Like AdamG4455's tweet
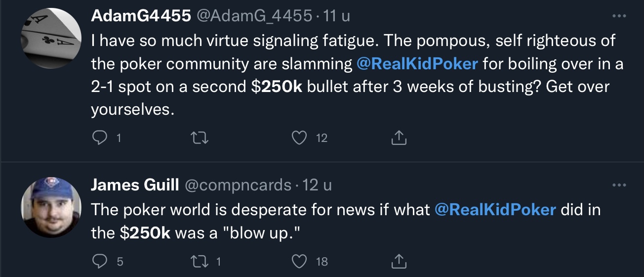The image size is (644, 277). (x=300, y=138)
